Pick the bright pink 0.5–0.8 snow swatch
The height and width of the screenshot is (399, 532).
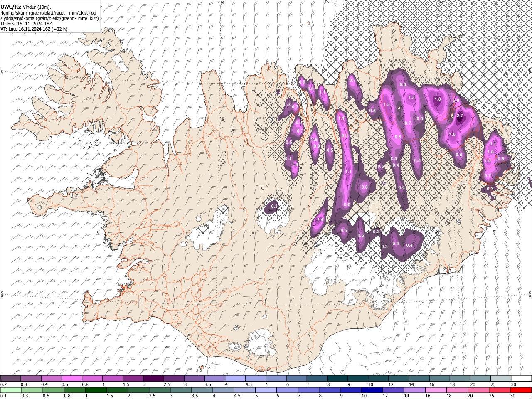click(x=71, y=379)
